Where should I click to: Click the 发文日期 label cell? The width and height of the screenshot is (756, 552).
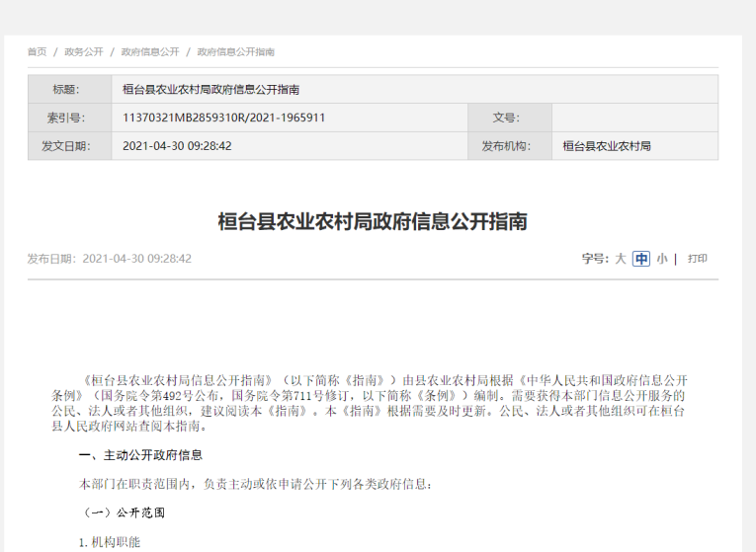[69, 146]
